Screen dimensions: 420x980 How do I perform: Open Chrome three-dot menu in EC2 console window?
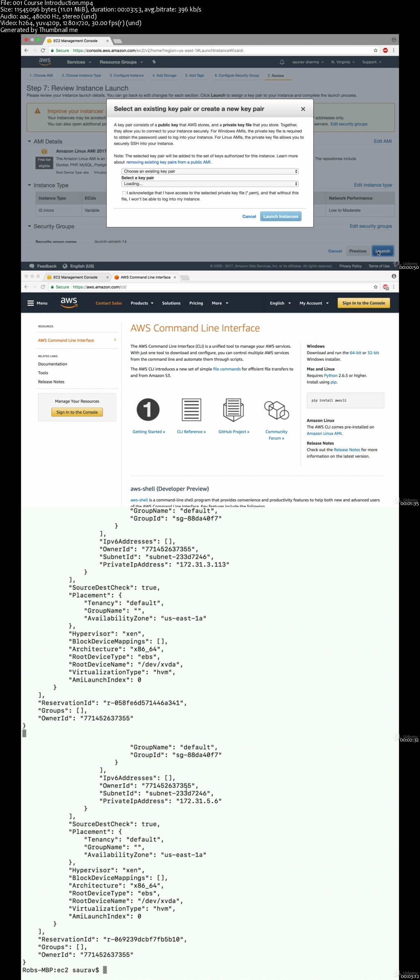point(394,50)
